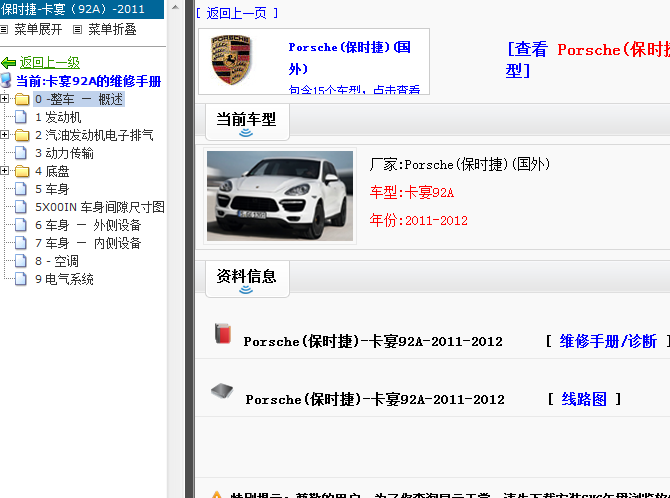Click the red book repair manual icon

pos(223,334)
